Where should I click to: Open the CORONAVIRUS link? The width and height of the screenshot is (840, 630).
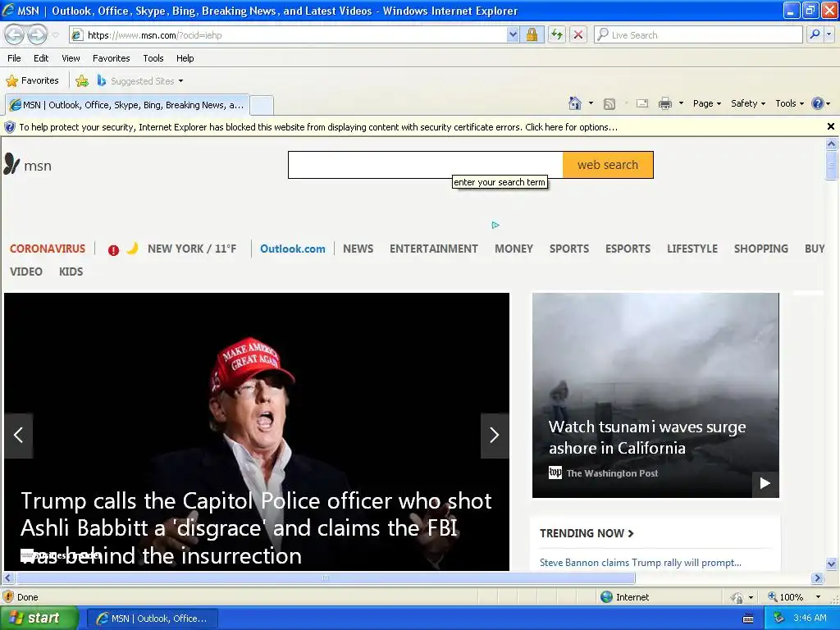[47, 249]
